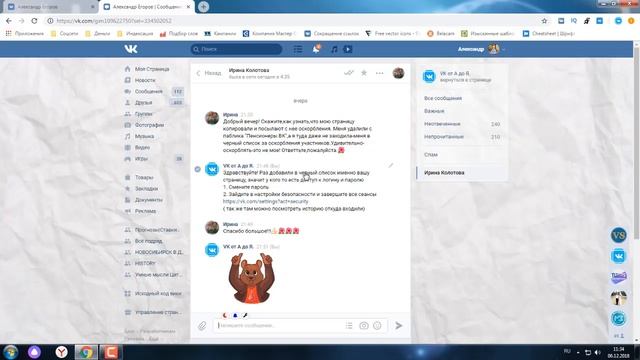Click the VK search field
640x360 pixels.
pos(236,49)
